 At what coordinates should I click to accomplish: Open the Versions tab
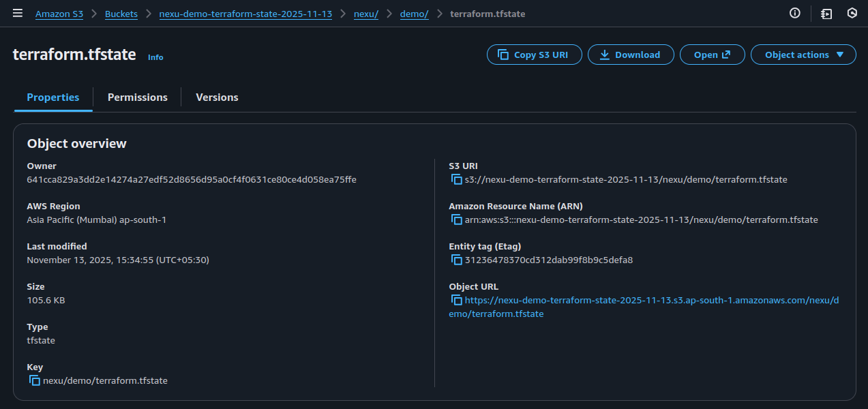pos(216,97)
